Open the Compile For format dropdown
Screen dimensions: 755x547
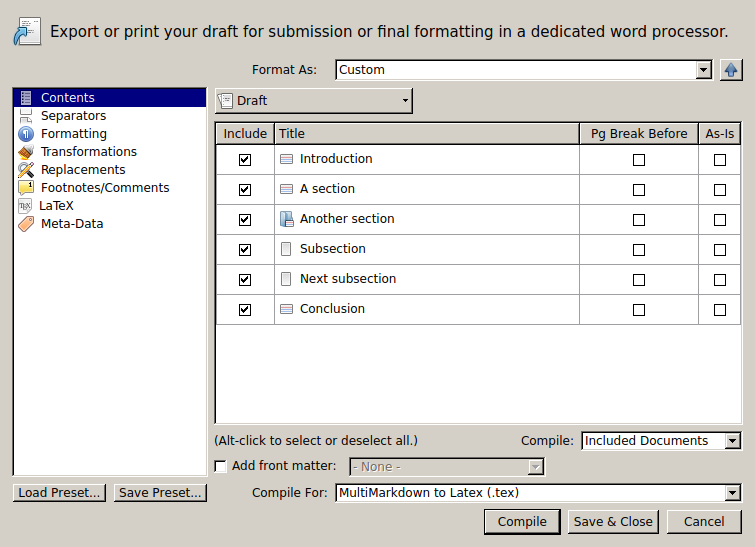coord(537,493)
